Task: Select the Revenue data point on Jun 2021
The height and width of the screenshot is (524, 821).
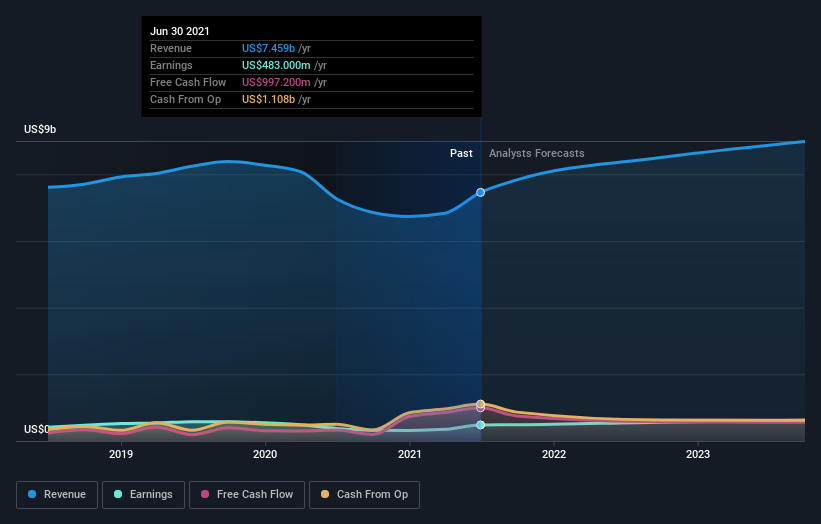Action: (x=480, y=193)
